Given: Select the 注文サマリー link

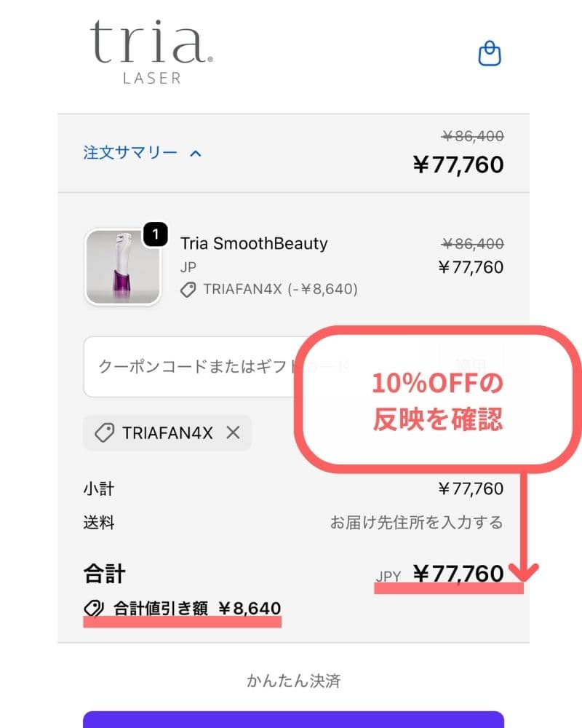Looking at the screenshot, I should pos(129,153).
